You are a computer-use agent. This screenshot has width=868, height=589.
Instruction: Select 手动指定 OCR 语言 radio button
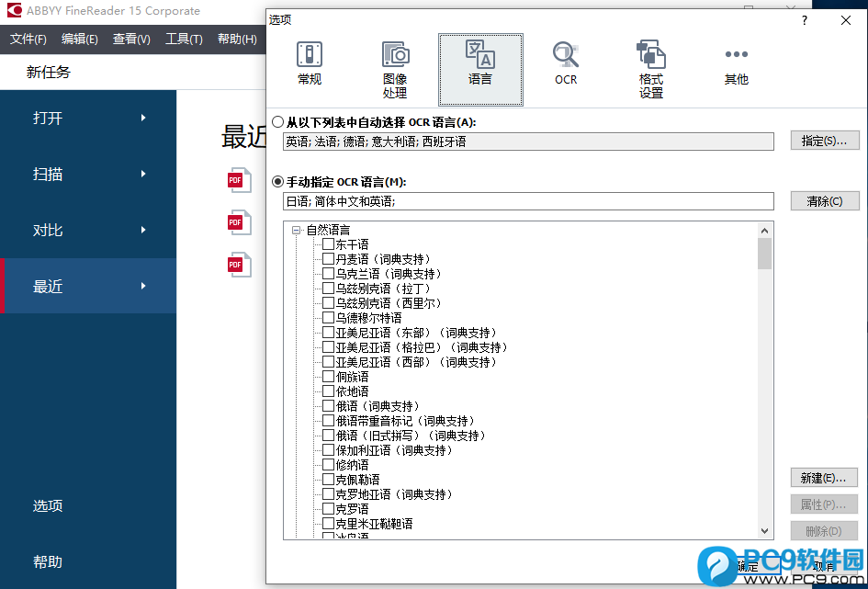(278, 182)
